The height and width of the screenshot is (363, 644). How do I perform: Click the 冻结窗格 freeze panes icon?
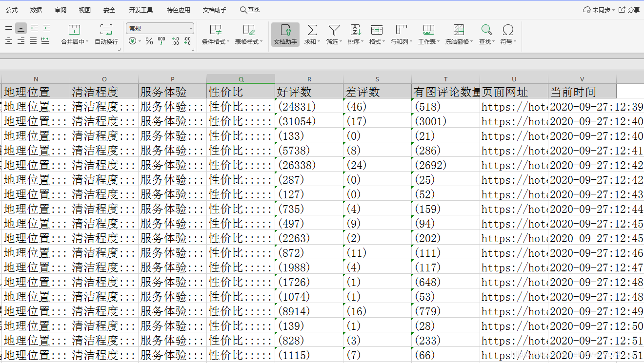[459, 30]
